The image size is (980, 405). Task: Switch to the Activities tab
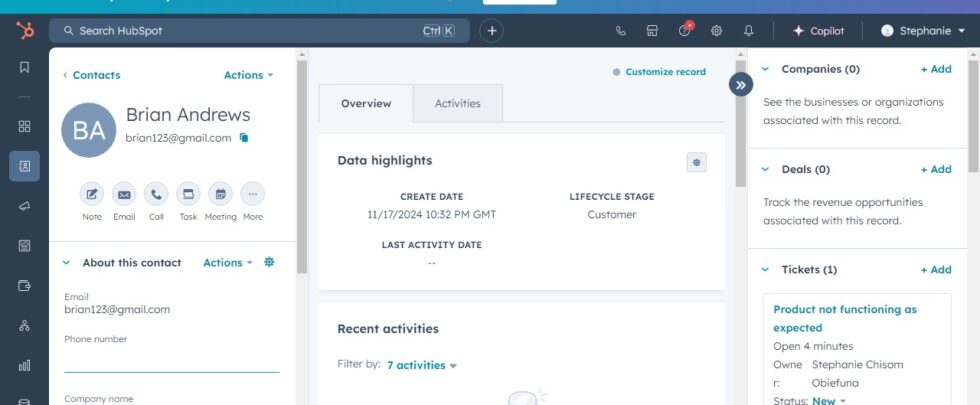click(457, 103)
